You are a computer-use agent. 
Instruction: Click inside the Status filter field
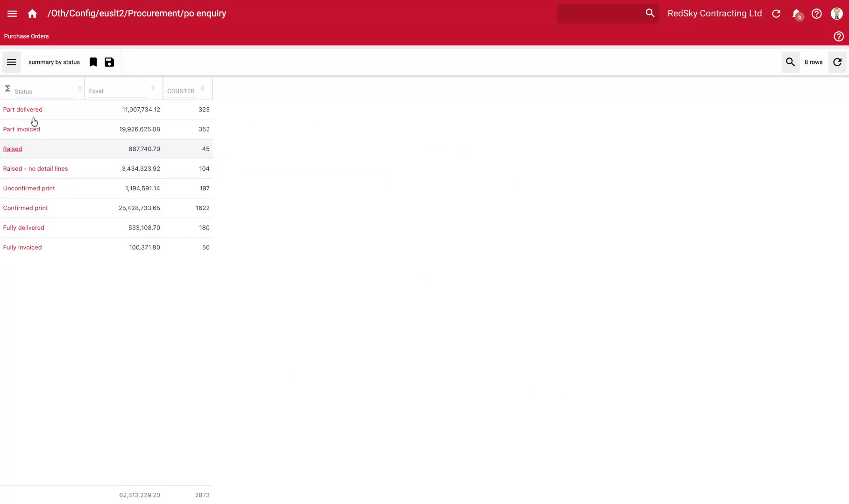44,91
